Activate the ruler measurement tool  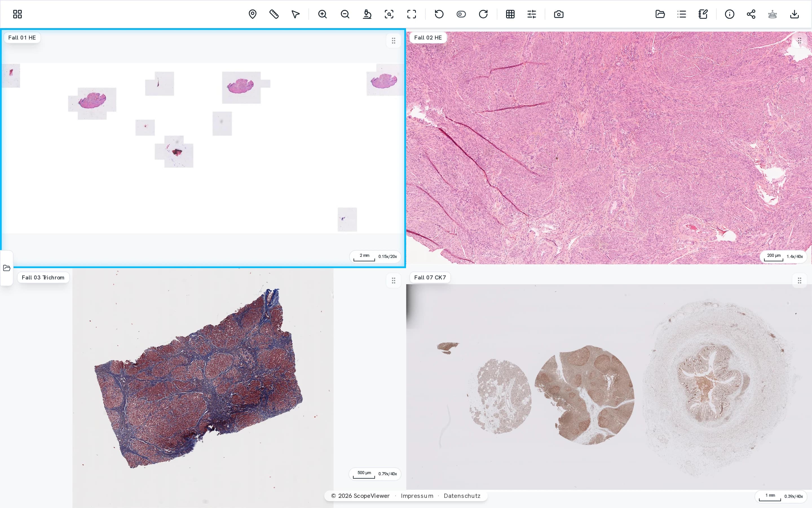tap(274, 14)
